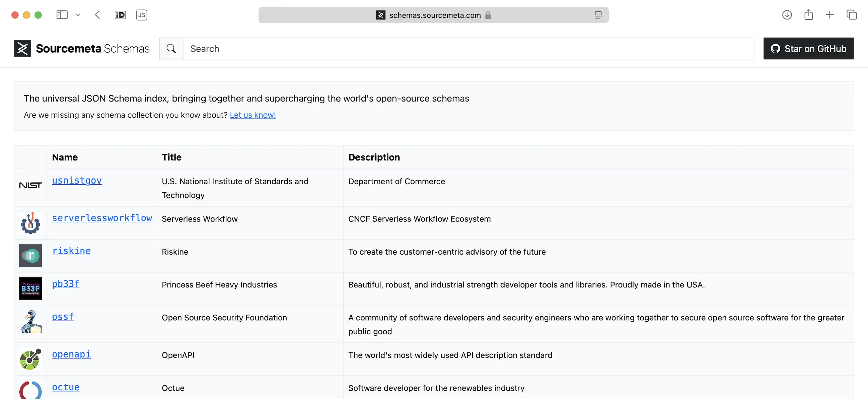Show the tab overview icon
The image size is (868, 399).
click(x=852, y=15)
